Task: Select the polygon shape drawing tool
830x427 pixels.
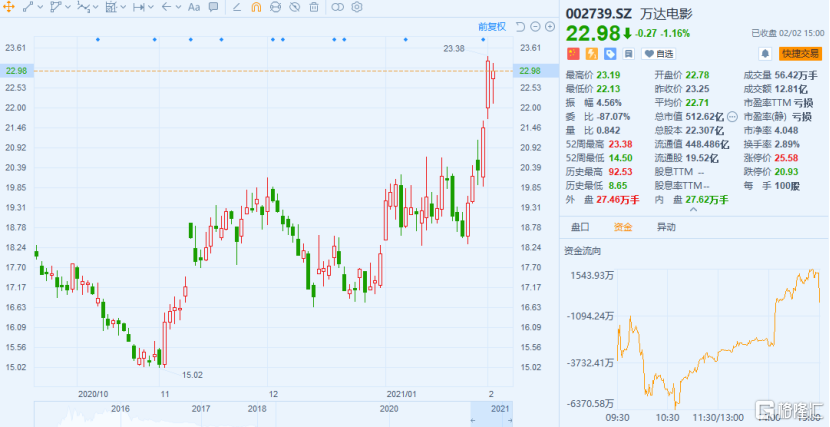Action: coord(56,7)
